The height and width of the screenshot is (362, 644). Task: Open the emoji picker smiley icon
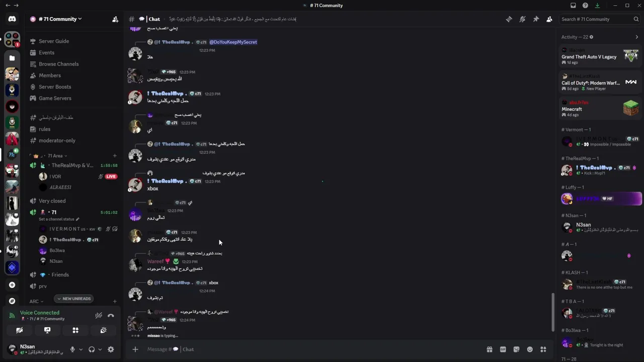[530, 349]
